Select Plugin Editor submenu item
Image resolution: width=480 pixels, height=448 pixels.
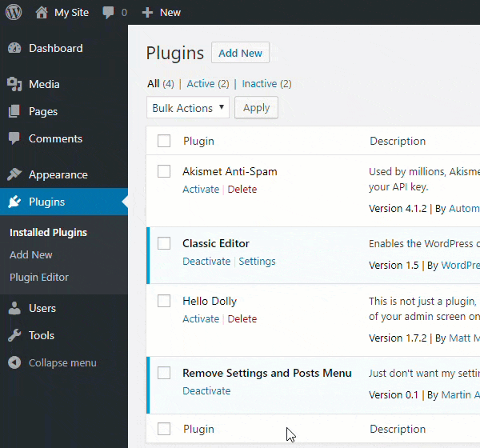39,277
